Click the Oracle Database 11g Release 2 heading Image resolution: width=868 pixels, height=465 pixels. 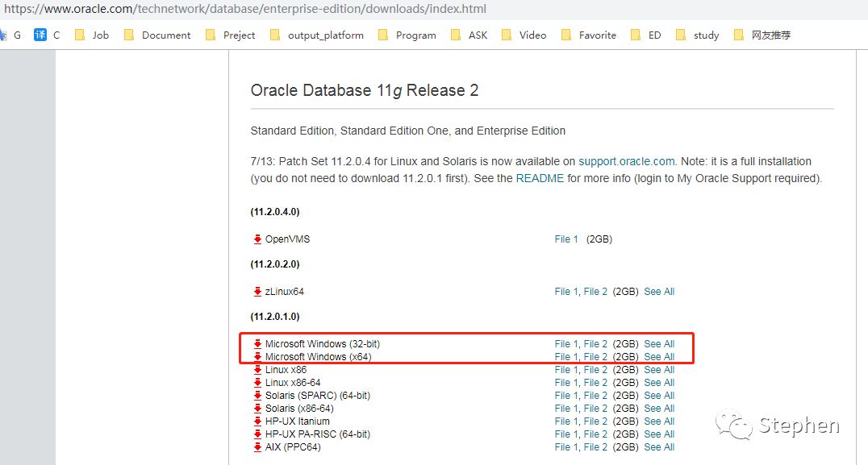(x=365, y=91)
